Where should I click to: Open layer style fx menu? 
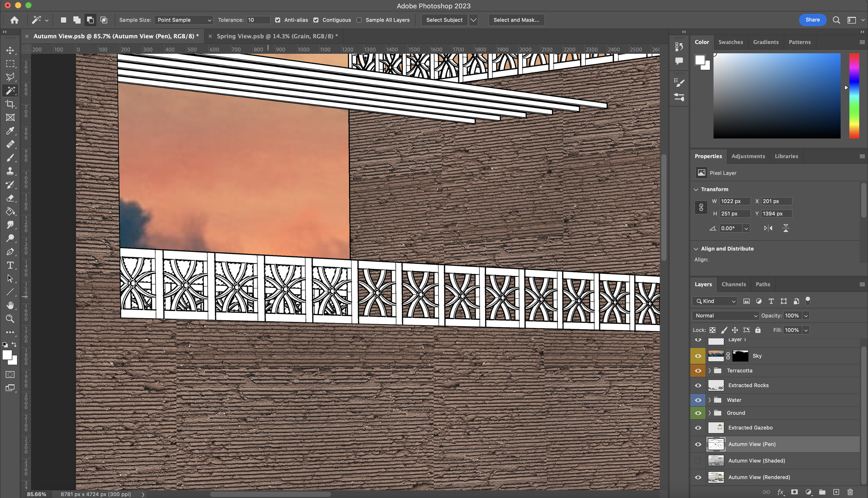tap(781, 492)
